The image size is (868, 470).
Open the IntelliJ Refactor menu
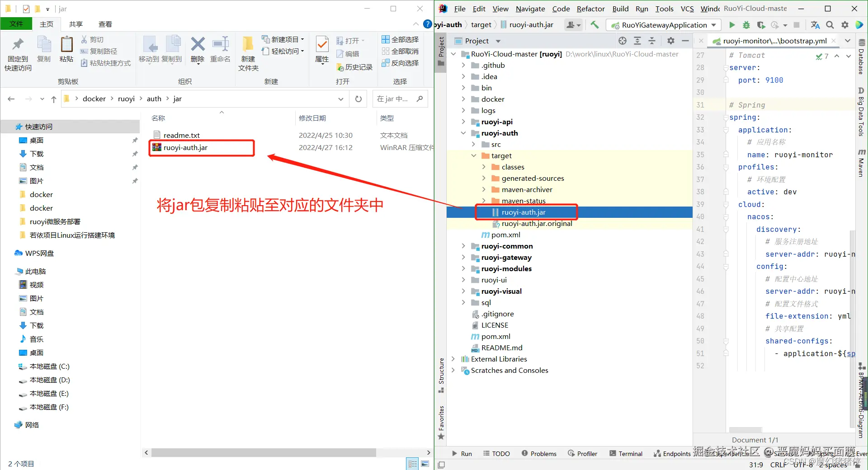tap(590, 9)
